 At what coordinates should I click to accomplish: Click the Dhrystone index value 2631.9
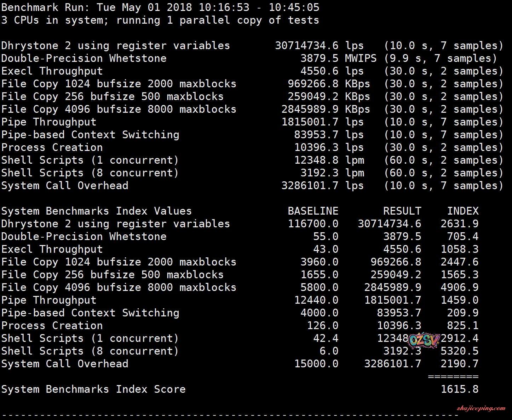click(x=459, y=224)
